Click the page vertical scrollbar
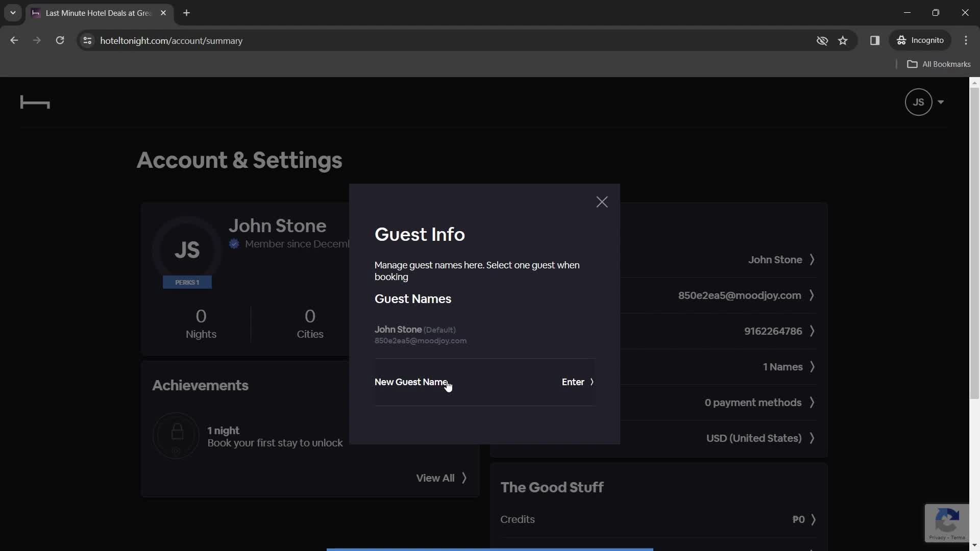Viewport: 980px width, 551px height. tap(974, 244)
